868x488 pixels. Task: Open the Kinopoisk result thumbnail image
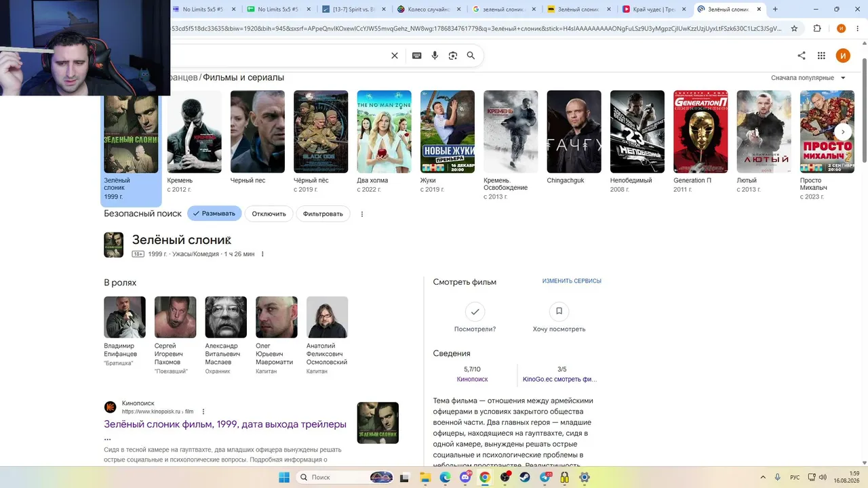pyautogui.click(x=378, y=423)
